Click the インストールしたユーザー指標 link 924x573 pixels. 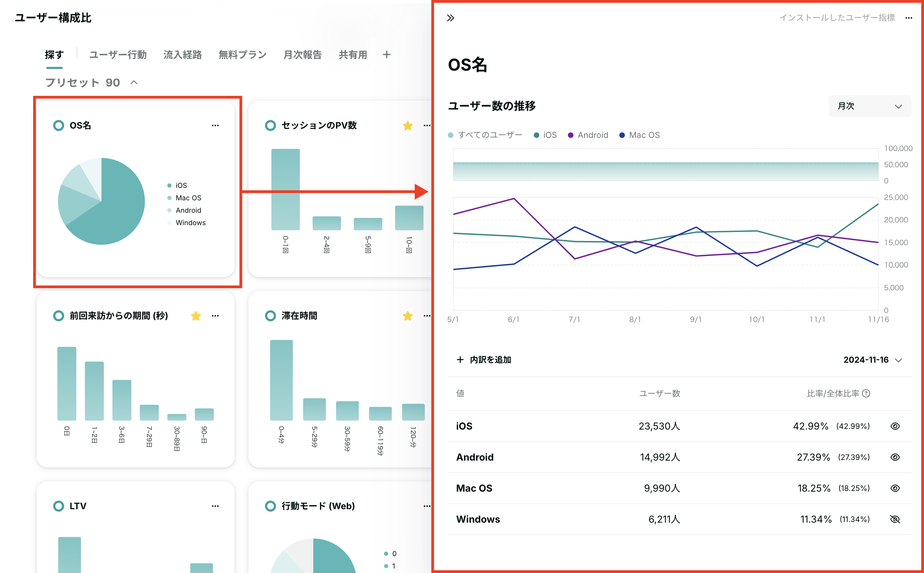[x=837, y=18]
